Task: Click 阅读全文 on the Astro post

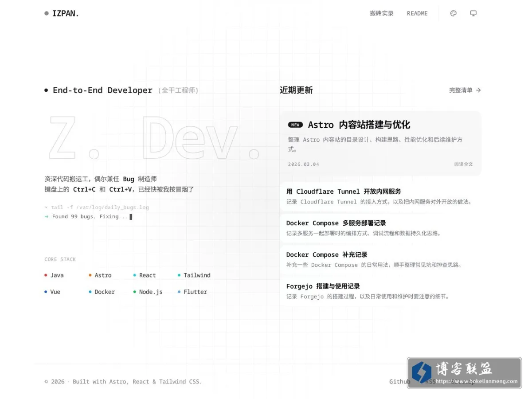Action: [463, 164]
